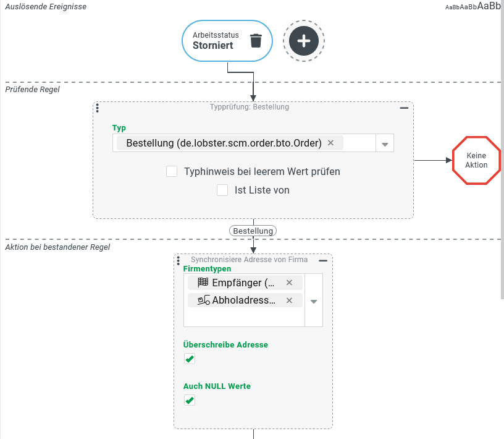
Task: Add a new triggering event
Action: tap(304, 41)
